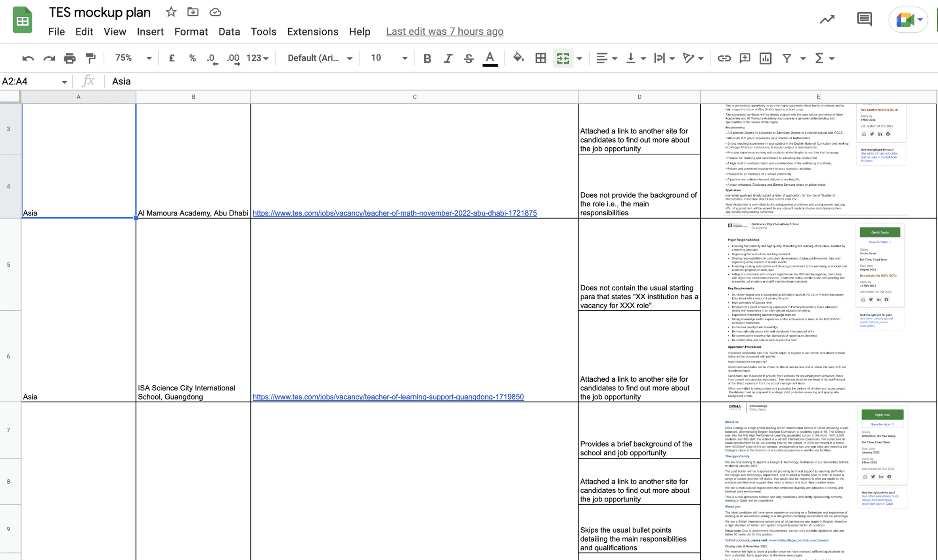Viewport: 938px width, 560px height.
Task: Star the TES mockup plan document
Action: (171, 12)
